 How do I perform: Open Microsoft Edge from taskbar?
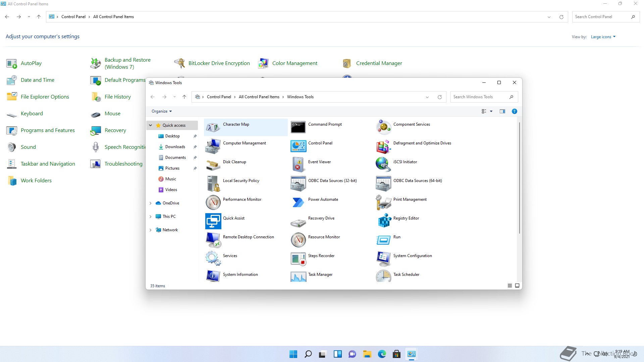[382, 354]
